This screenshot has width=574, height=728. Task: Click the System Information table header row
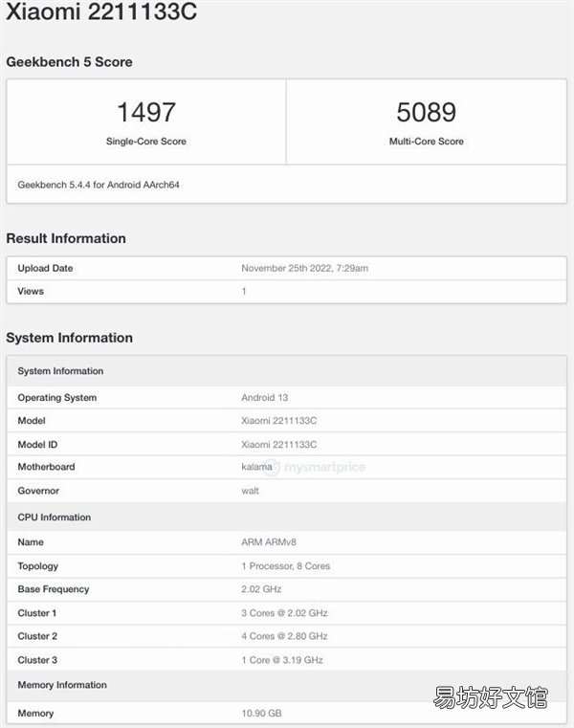pyautogui.click(x=287, y=371)
